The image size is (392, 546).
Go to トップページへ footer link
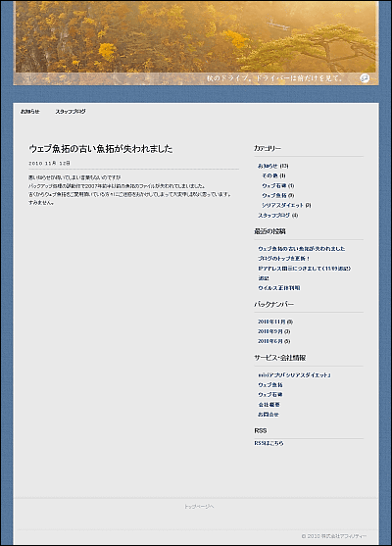click(x=199, y=507)
